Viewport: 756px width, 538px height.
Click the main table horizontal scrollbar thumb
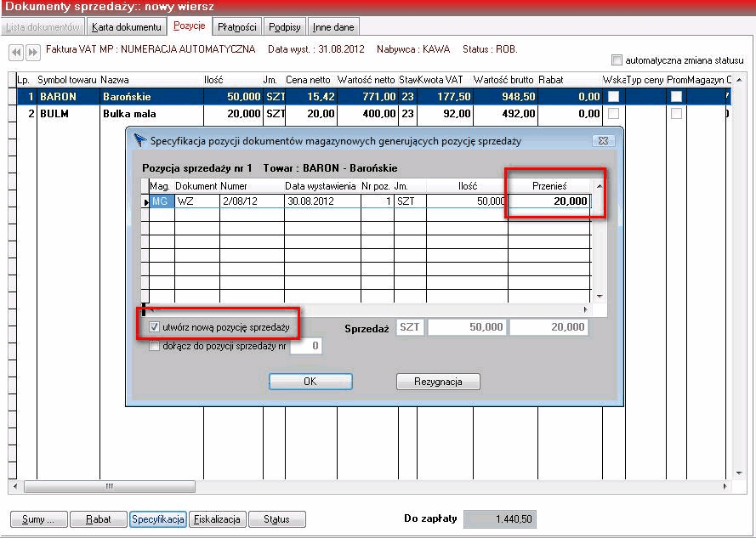[x=110, y=486]
